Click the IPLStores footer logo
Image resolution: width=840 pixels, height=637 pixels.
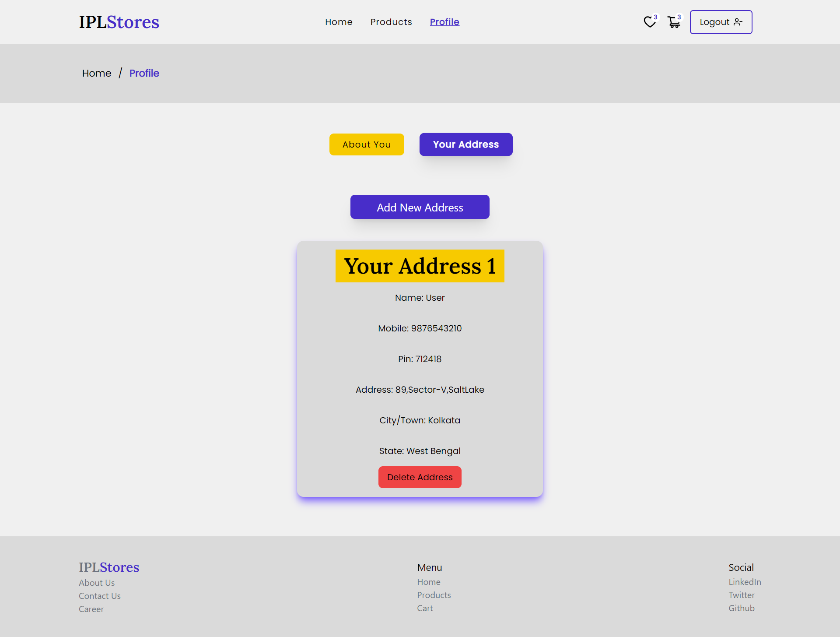pyautogui.click(x=109, y=567)
